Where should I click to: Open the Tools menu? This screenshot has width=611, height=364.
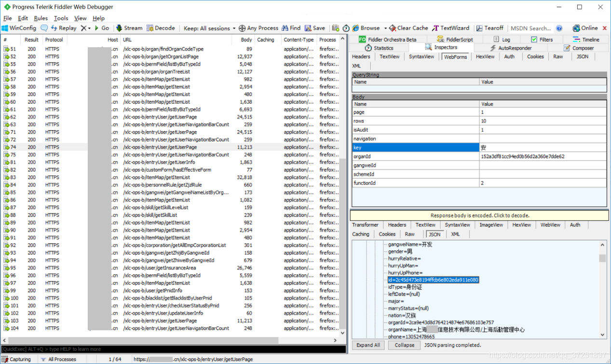coord(61,18)
